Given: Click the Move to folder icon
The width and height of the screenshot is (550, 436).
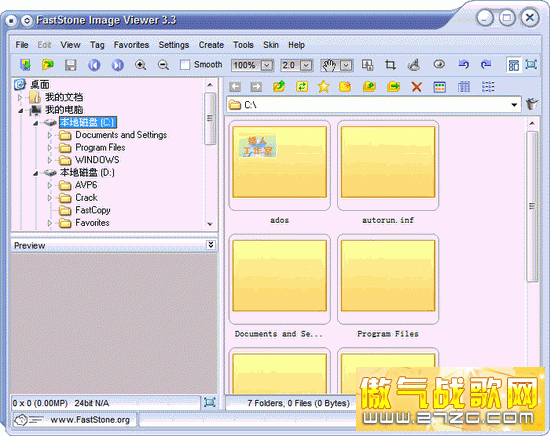Looking at the screenshot, I should 394,86.
